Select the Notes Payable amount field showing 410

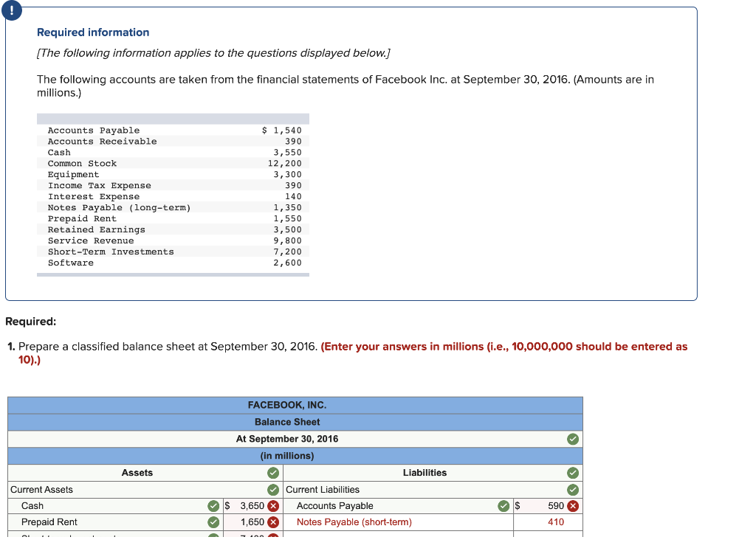pyautogui.click(x=548, y=522)
